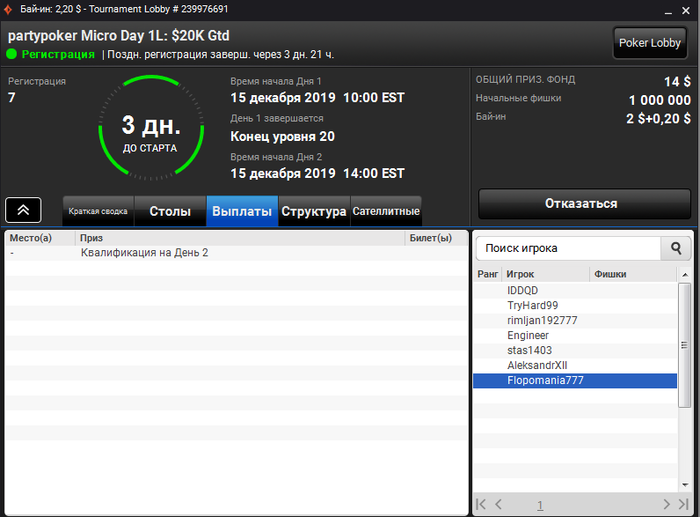This screenshot has width=700, height=517.
Task: Go to last page of player list
Action: [683, 504]
